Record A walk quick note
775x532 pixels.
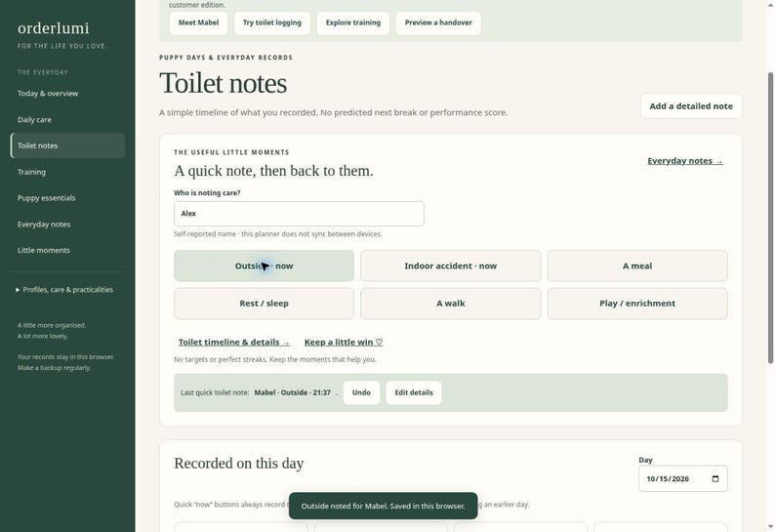pos(450,304)
